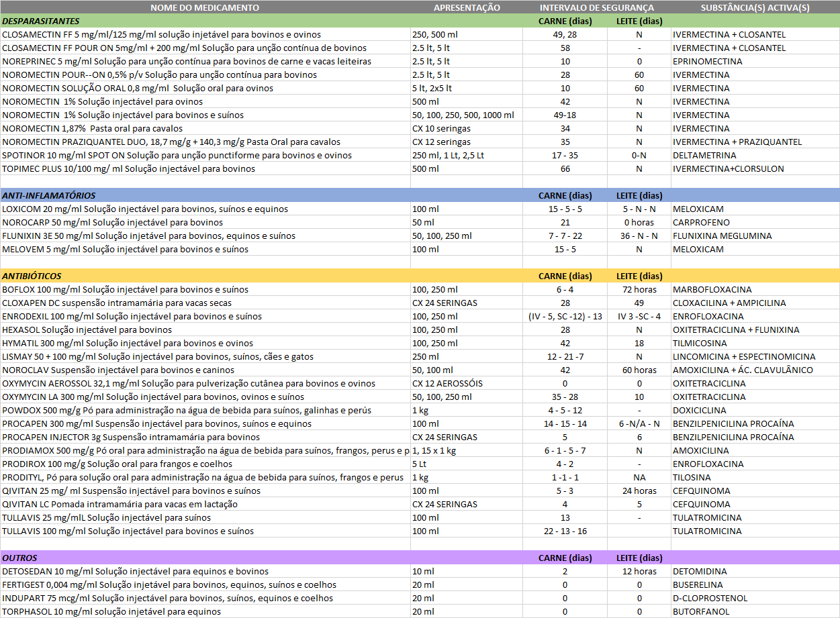Click the AMOXICILINA + ÁC. CLAVULÂNICO cell
The height and width of the screenshot is (618, 840).
click(x=755, y=370)
